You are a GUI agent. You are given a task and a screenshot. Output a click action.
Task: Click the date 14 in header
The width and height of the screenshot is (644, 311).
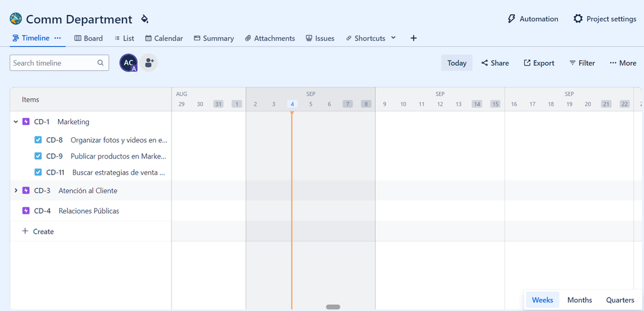point(477,104)
